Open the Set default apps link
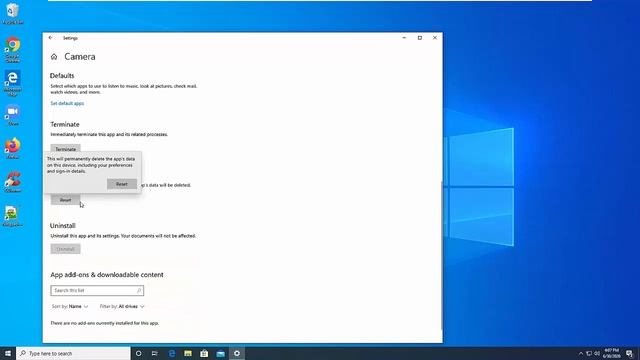The width and height of the screenshot is (640, 360). 67,103
